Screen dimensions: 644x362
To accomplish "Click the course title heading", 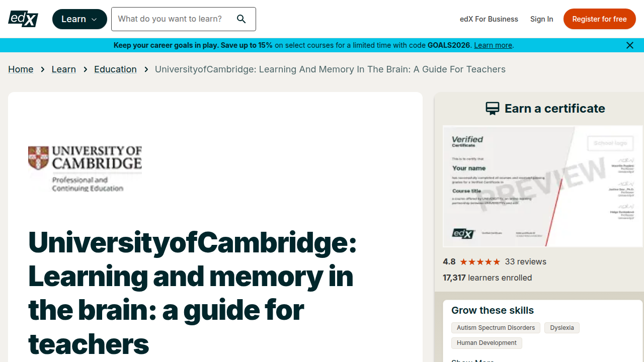I will click(x=192, y=293).
